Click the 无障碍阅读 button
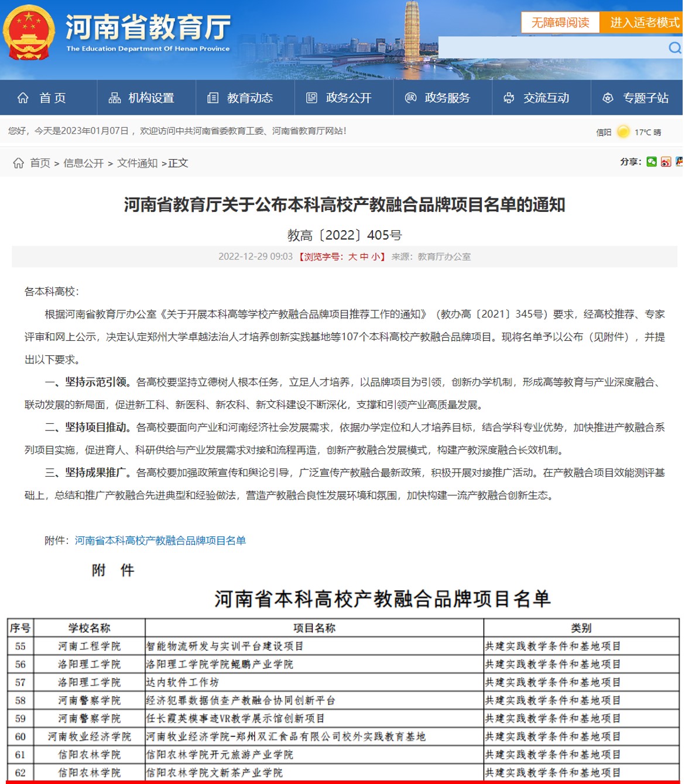The height and width of the screenshot is (784, 685). pyautogui.click(x=560, y=23)
